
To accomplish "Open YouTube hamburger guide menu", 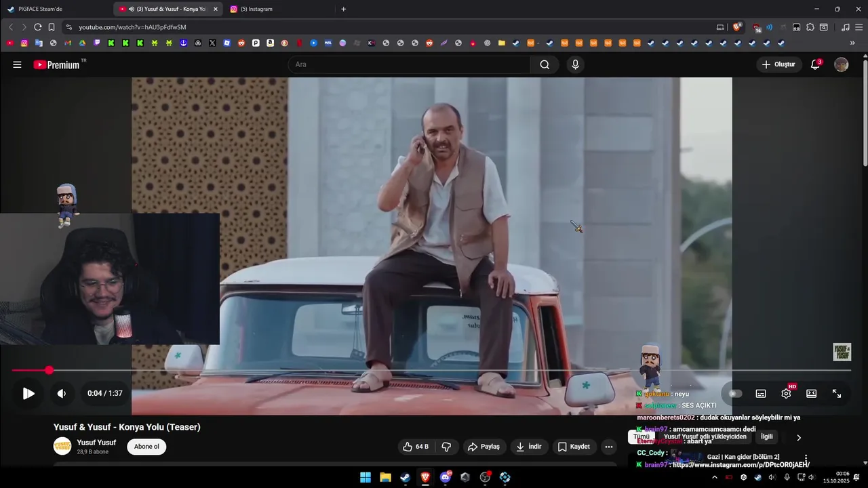I will (17, 64).
